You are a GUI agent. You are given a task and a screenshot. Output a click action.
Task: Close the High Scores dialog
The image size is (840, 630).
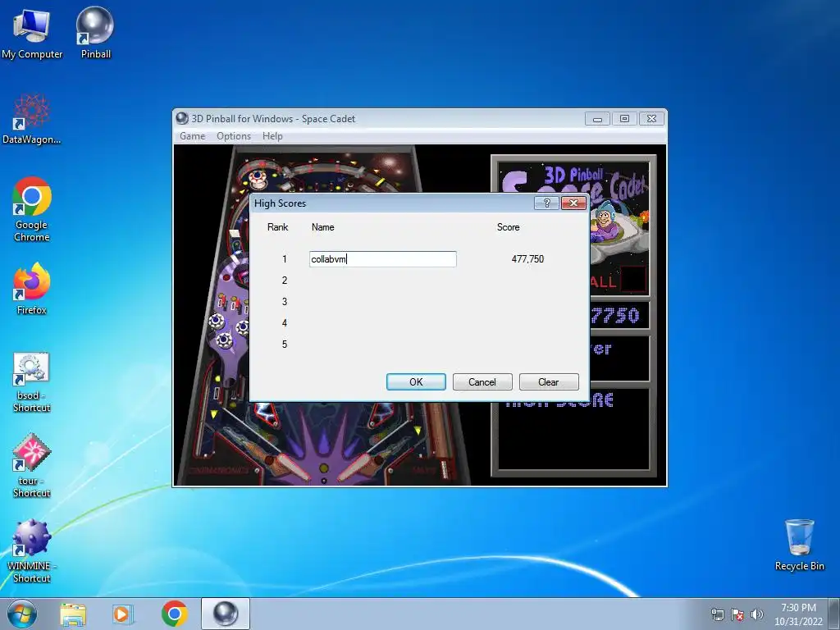pyautogui.click(x=573, y=203)
